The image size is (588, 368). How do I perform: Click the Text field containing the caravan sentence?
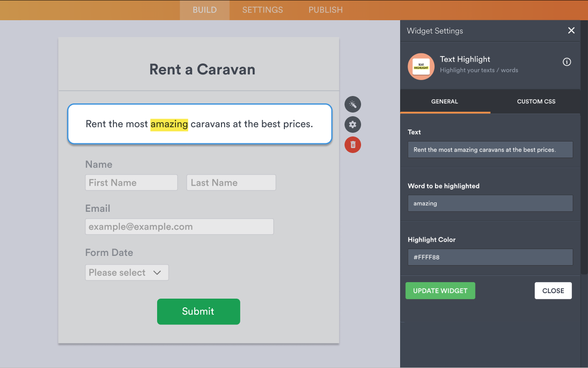coord(490,149)
